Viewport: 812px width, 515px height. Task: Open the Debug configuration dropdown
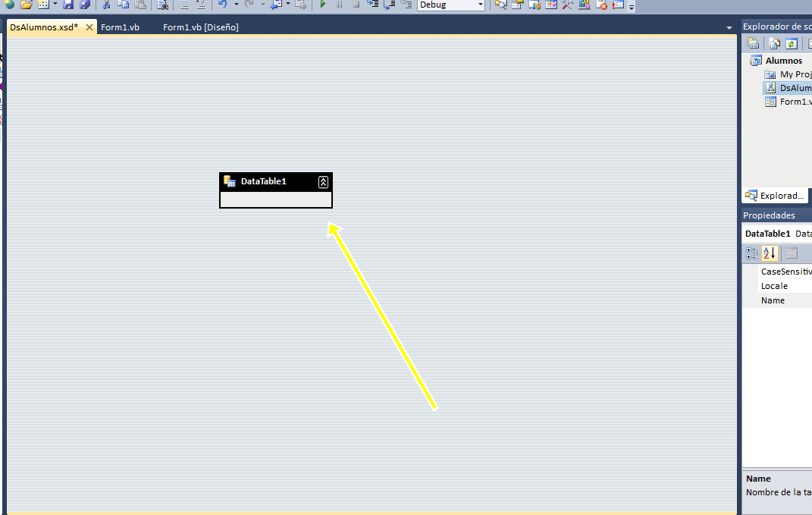(479, 6)
